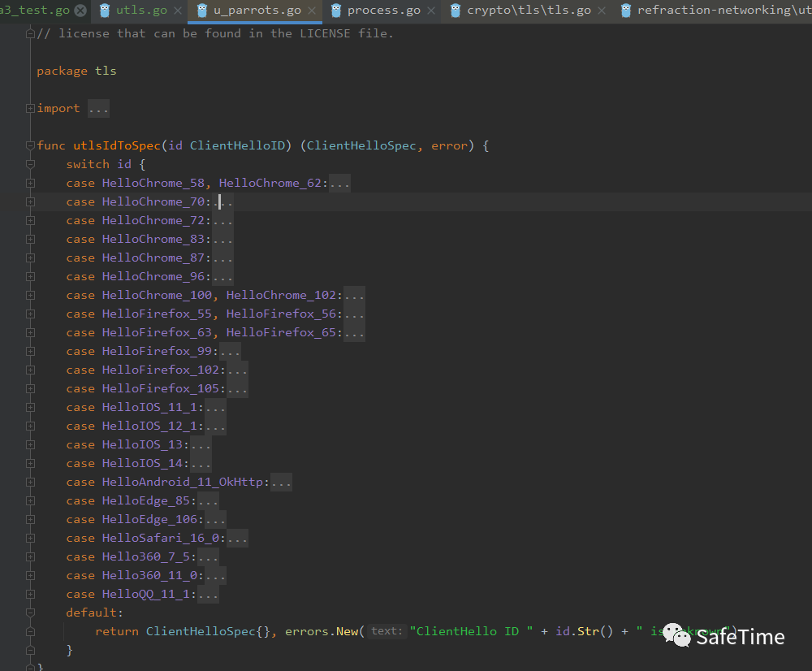Viewport: 812px width, 671px height.
Task: Collapse the utlsIdToSpec function using gutter marker
Action: (30, 146)
